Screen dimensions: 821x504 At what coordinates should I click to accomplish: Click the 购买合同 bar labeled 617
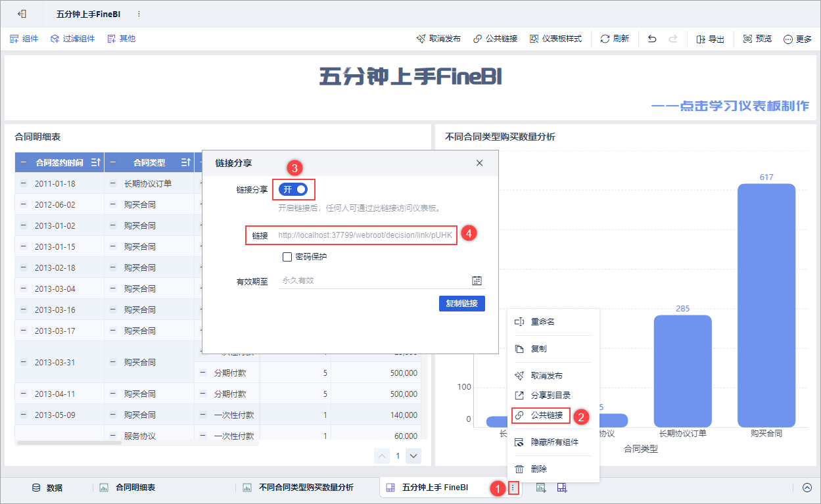(766, 306)
